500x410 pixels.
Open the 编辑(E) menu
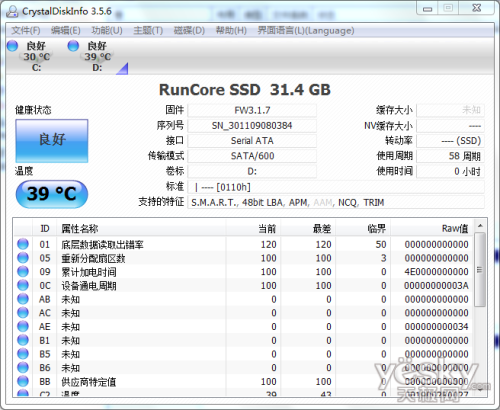coord(66,31)
